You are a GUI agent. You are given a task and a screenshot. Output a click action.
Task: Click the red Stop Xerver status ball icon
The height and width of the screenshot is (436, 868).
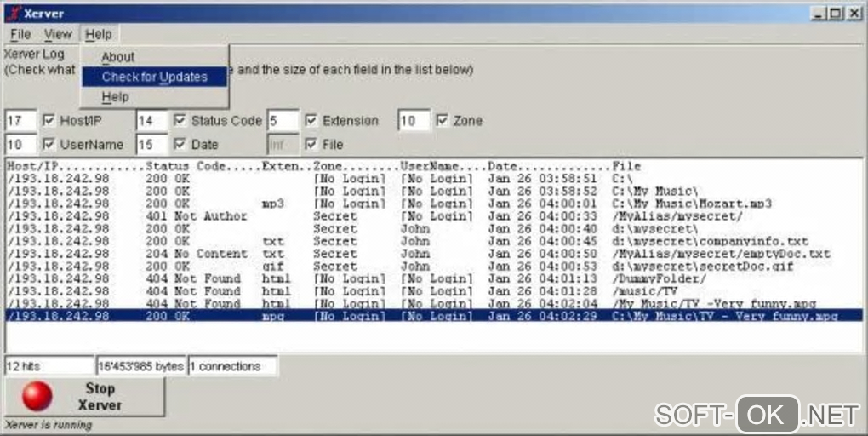[x=37, y=397]
